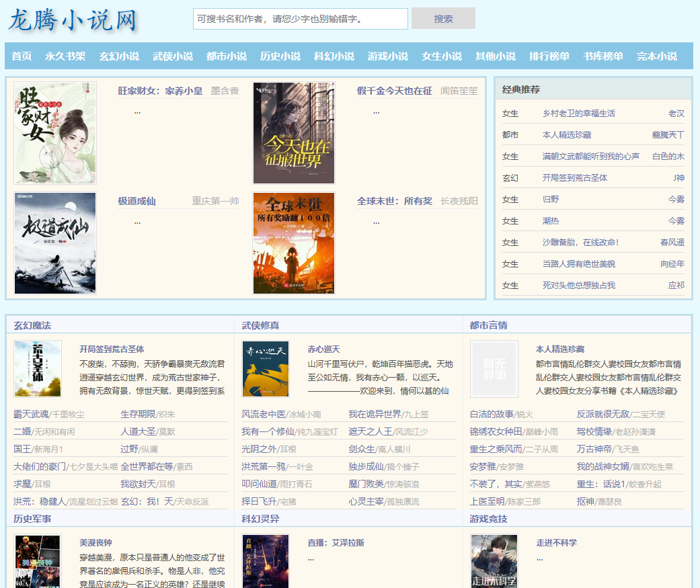Open 满朝文武都能听到我的心声 recommendation link

(x=591, y=157)
